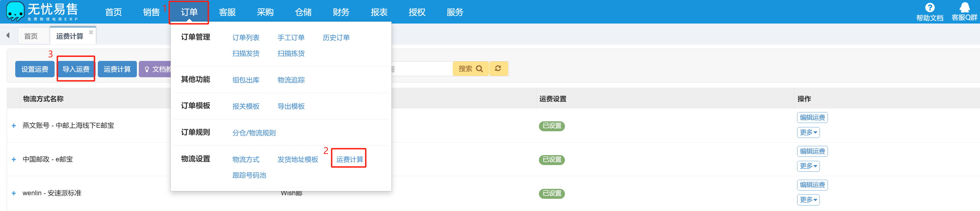Open the 财务 top menu
980x211 pixels.
(341, 12)
